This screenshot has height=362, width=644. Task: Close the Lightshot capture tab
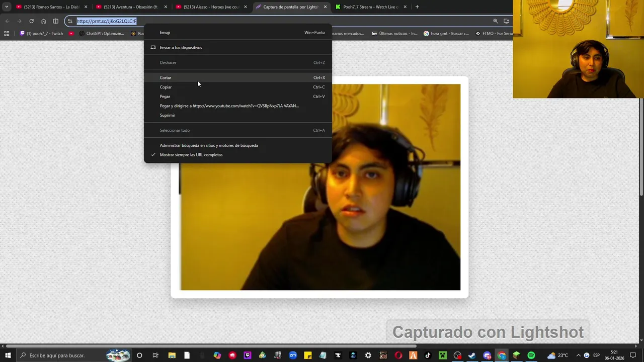pyautogui.click(x=325, y=7)
